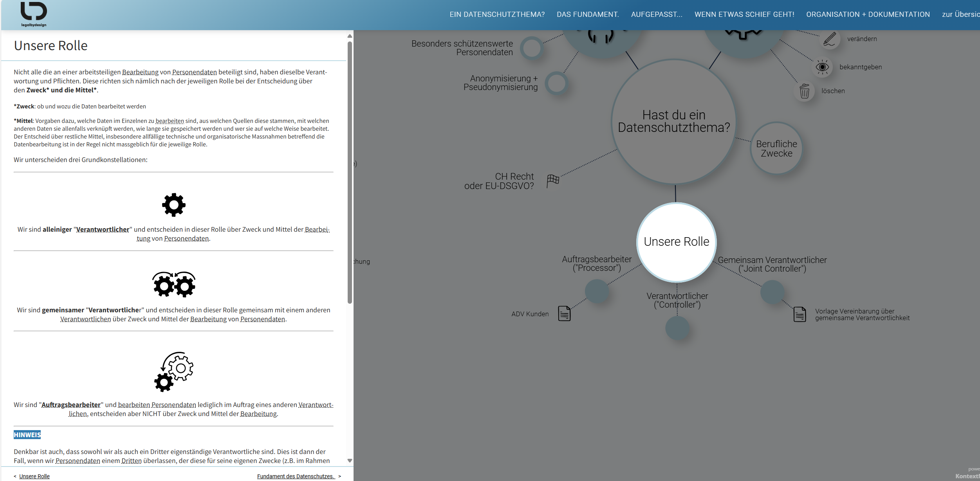Select the Besonders schützenswerte Personendaten ring node

coord(532,48)
